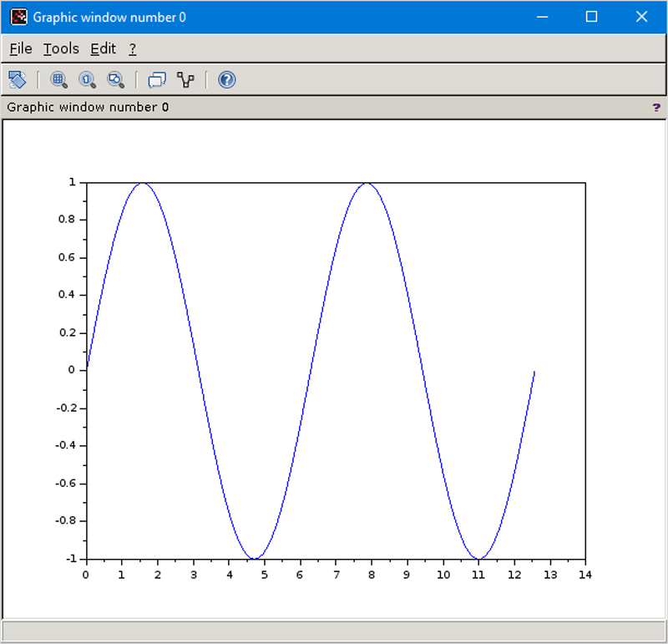
Task: Open the Tools menu
Action: [59, 48]
